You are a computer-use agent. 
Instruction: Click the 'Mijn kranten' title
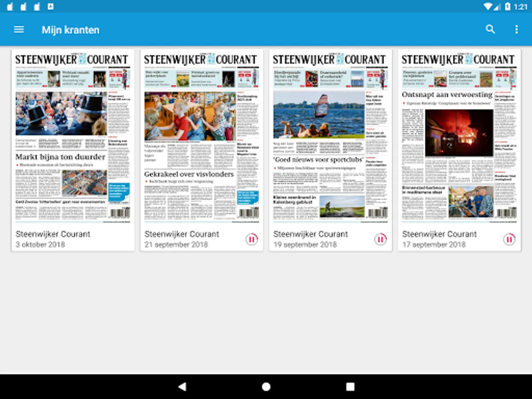(x=70, y=30)
